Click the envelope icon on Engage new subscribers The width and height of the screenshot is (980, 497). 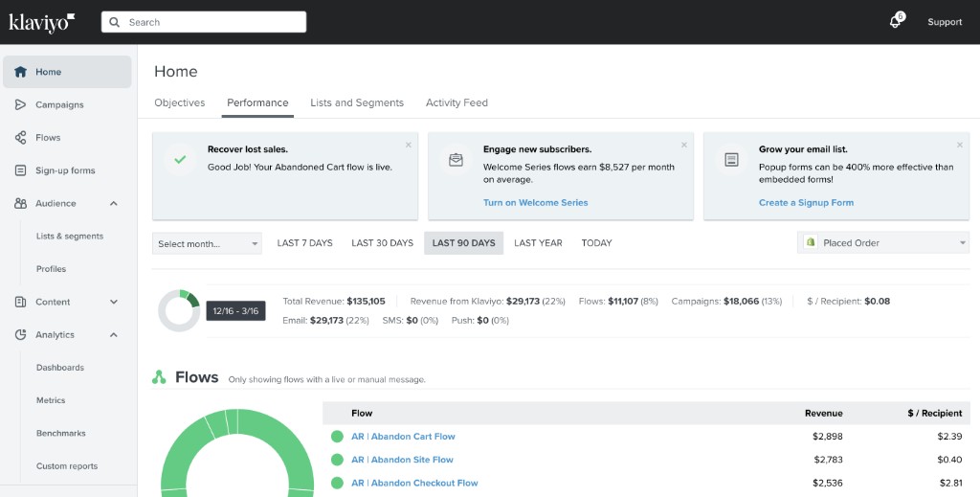[456, 159]
